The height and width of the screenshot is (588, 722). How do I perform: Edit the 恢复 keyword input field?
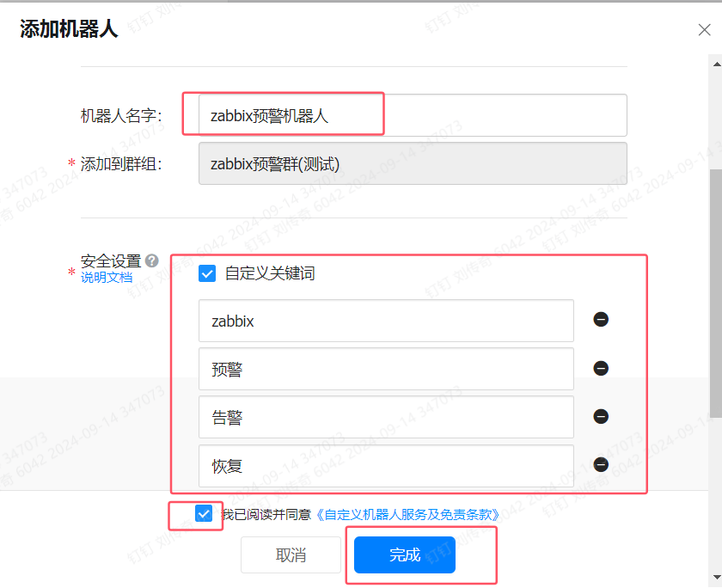[386, 466]
